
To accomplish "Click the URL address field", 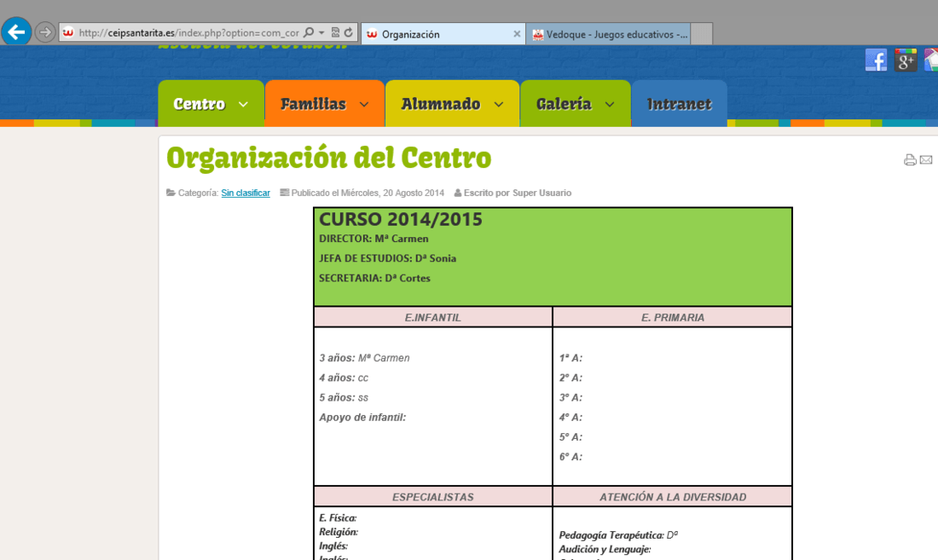I will click(188, 32).
